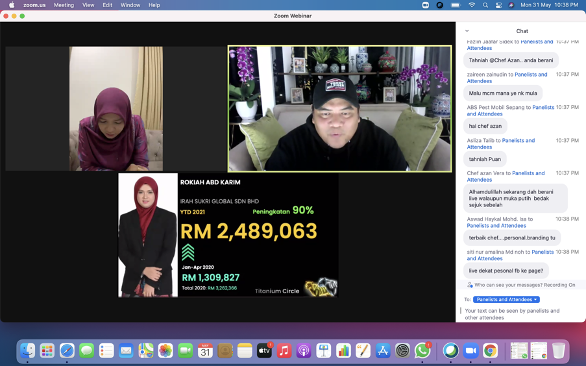The height and width of the screenshot is (366, 586).
Task: Launch WhatsApp from the Dock
Action: coord(422,351)
